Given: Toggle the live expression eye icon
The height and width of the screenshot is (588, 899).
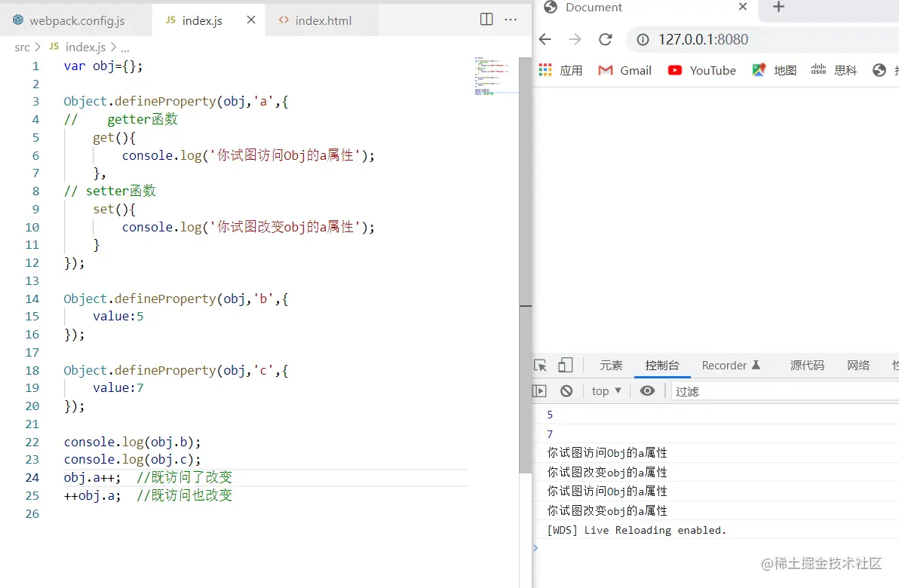Looking at the screenshot, I should pyautogui.click(x=647, y=390).
